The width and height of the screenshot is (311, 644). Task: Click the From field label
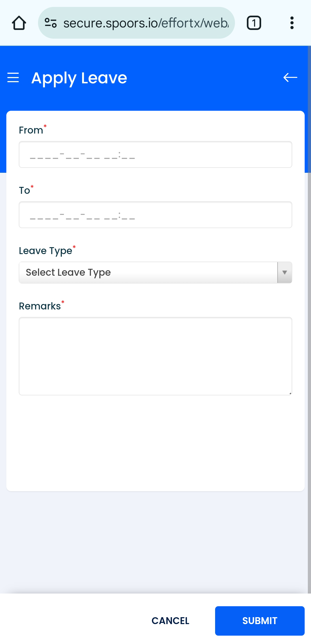click(x=31, y=130)
